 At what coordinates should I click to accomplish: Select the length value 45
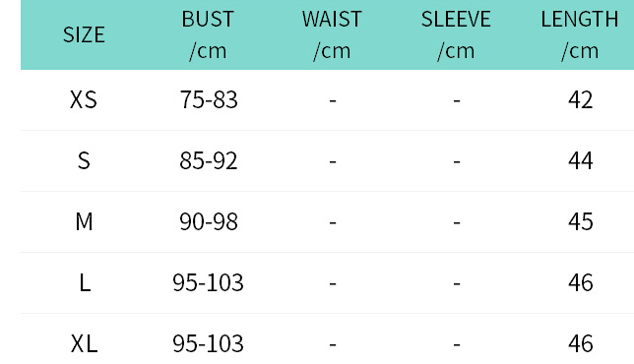[x=580, y=221]
